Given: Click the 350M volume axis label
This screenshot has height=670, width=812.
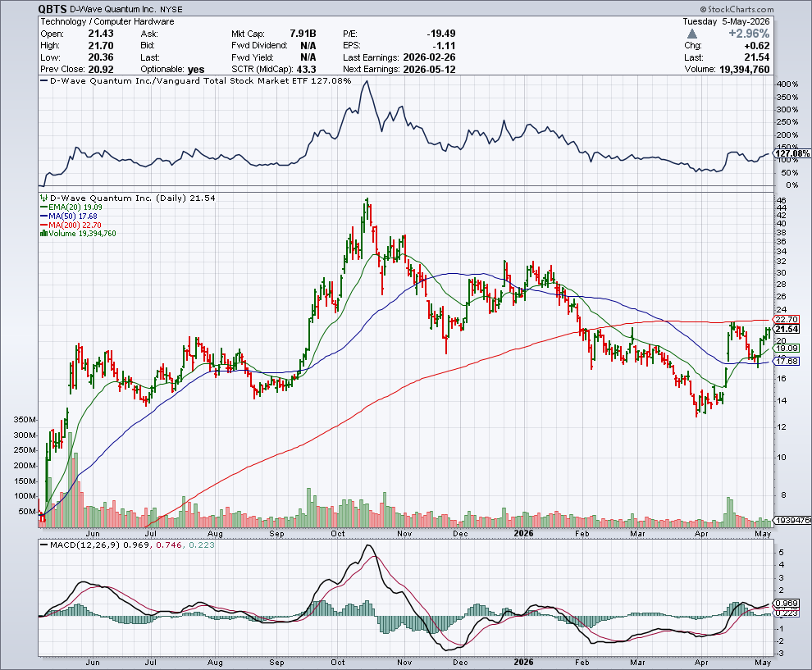Looking at the screenshot, I should coord(25,419).
